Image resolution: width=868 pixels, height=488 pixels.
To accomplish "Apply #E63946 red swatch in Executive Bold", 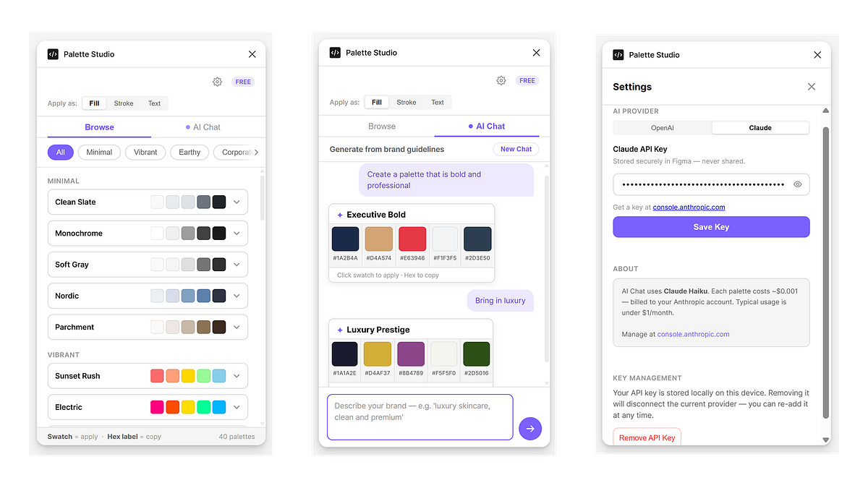I will click(412, 239).
